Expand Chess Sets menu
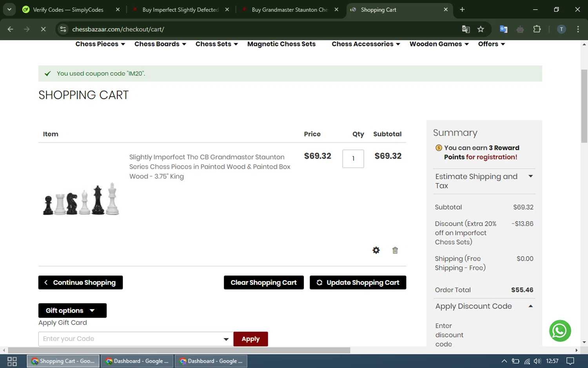This screenshot has height=368, width=588. tap(216, 44)
